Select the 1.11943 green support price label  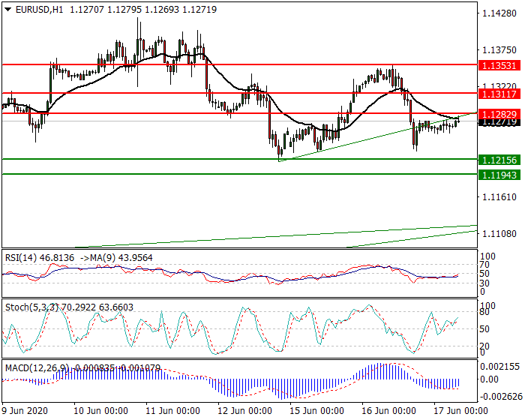pyautogui.click(x=499, y=175)
